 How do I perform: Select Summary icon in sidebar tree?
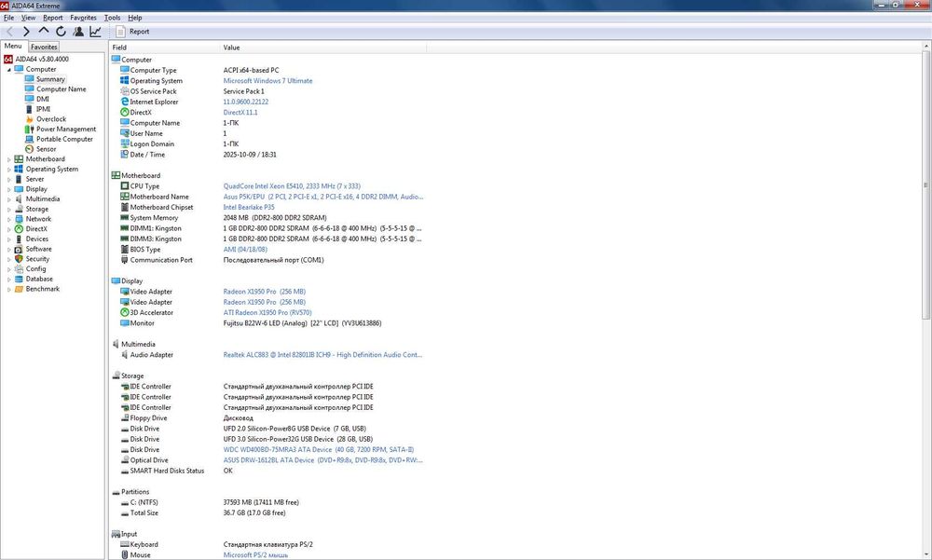click(x=29, y=79)
